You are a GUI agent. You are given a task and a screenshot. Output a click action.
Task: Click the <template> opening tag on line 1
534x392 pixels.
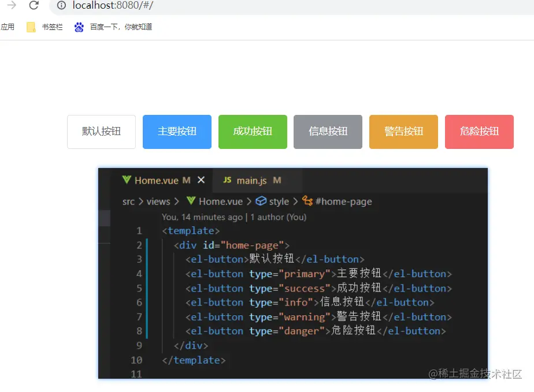tap(191, 231)
